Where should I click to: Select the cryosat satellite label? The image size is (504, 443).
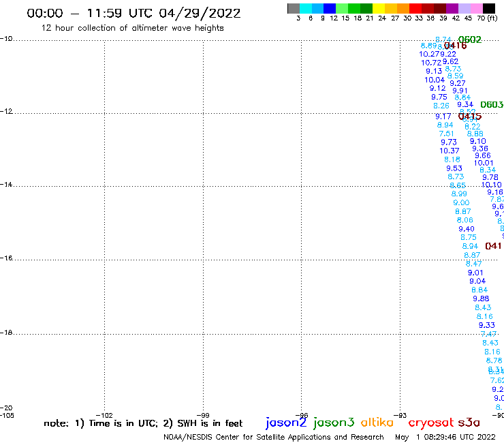point(431,423)
